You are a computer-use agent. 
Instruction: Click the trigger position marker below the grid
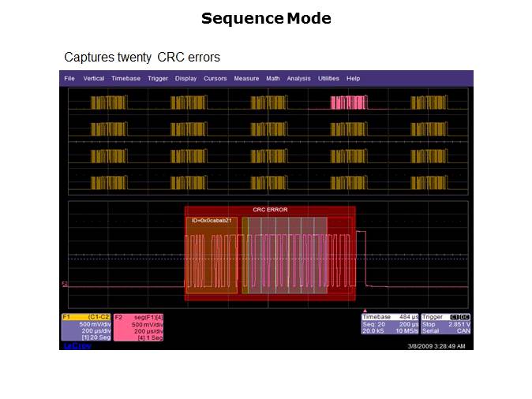(365, 311)
